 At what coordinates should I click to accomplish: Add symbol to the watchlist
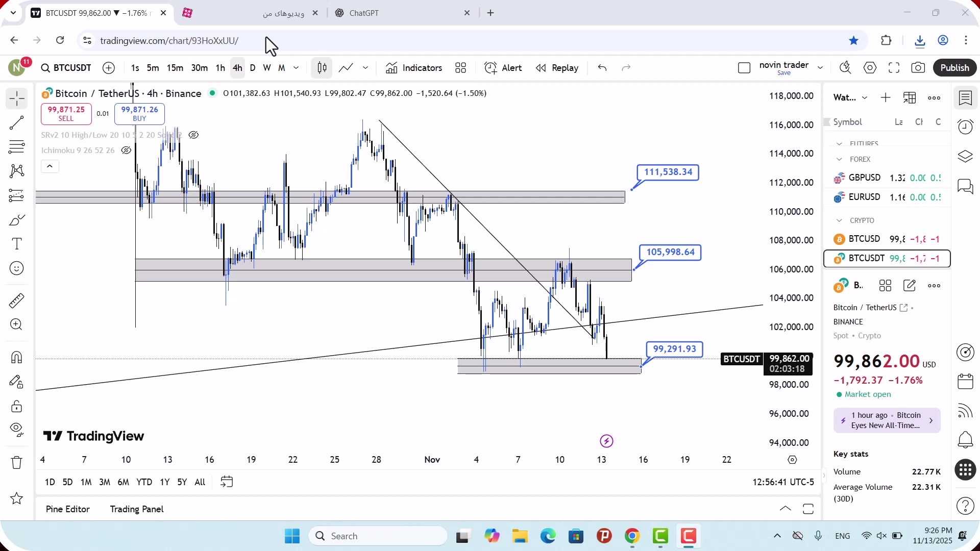(886, 97)
